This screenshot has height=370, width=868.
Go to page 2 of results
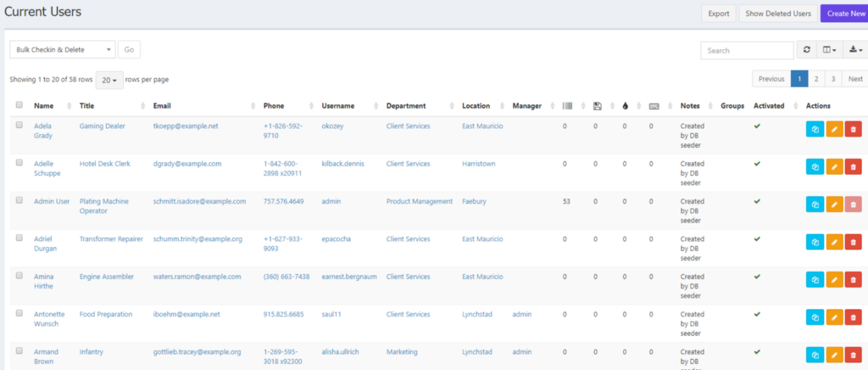[x=815, y=79]
